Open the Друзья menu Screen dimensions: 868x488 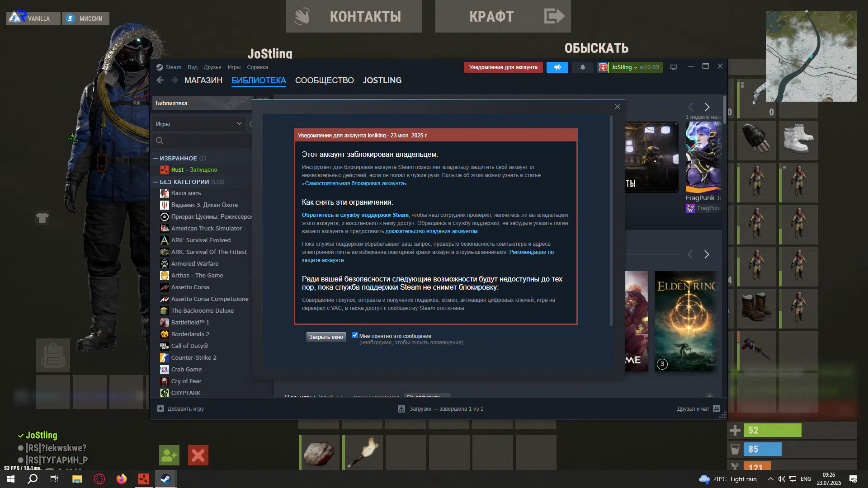click(x=212, y=67)
